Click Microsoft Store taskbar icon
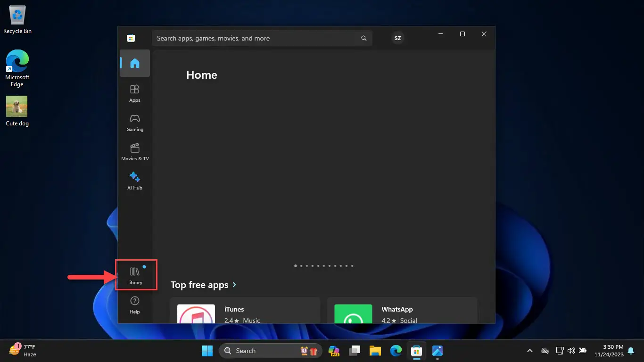644x362 pixels. click(x=417, y=351)
